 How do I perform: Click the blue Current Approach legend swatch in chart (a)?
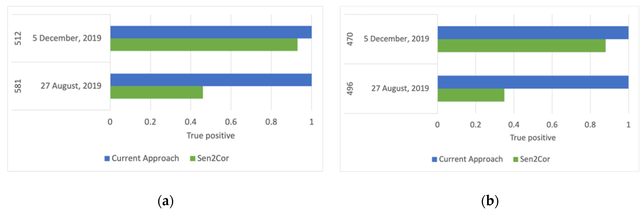pyautogui.click(x=107, y=158)
